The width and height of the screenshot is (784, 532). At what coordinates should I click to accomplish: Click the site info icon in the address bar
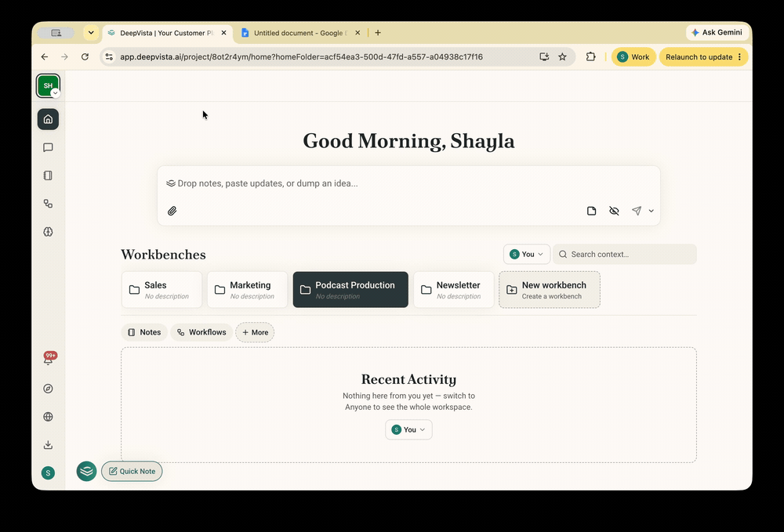[109, 57]
